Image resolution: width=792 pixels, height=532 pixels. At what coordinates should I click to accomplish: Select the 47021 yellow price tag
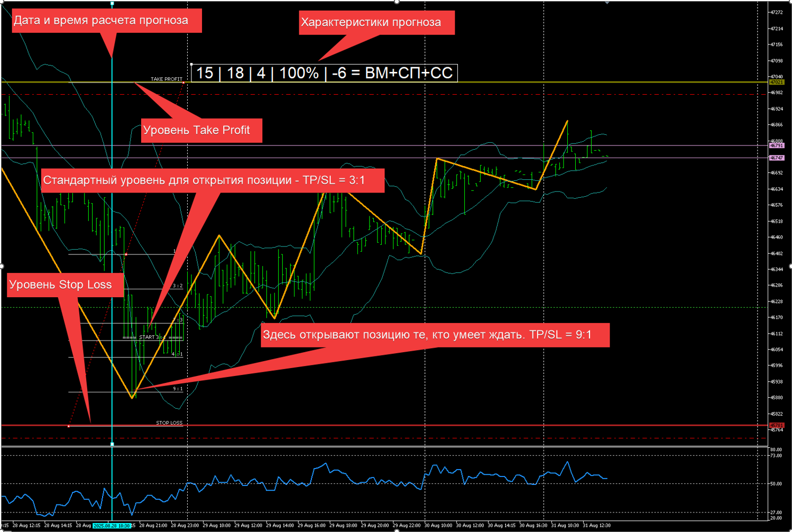click(x=776, y=82)
